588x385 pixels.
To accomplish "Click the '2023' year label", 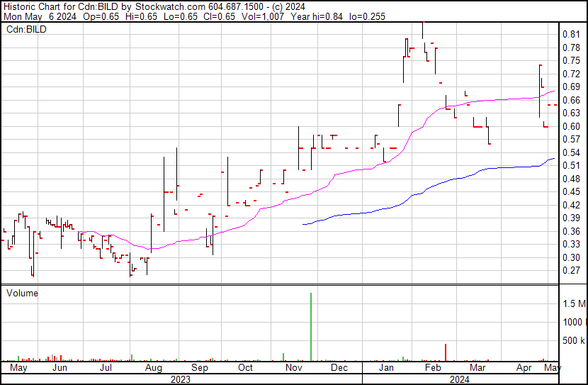I will pos(181,379).
